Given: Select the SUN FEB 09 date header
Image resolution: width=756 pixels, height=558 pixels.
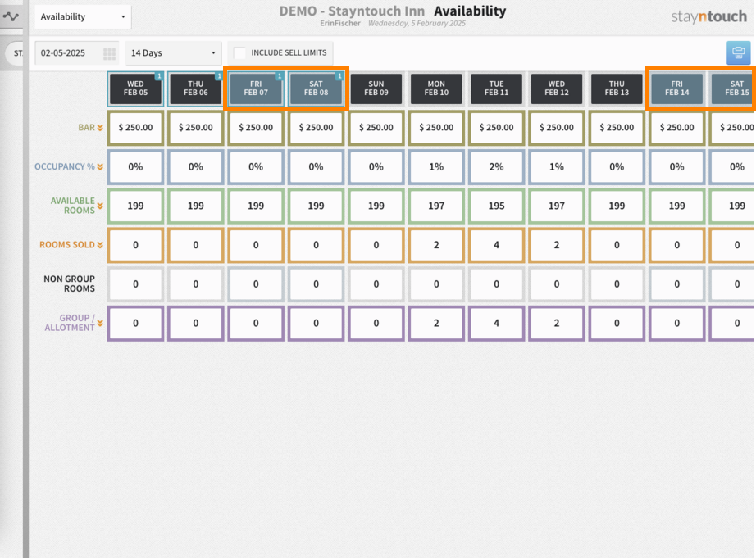Looking at the screenshot, I should coord(376,88).
